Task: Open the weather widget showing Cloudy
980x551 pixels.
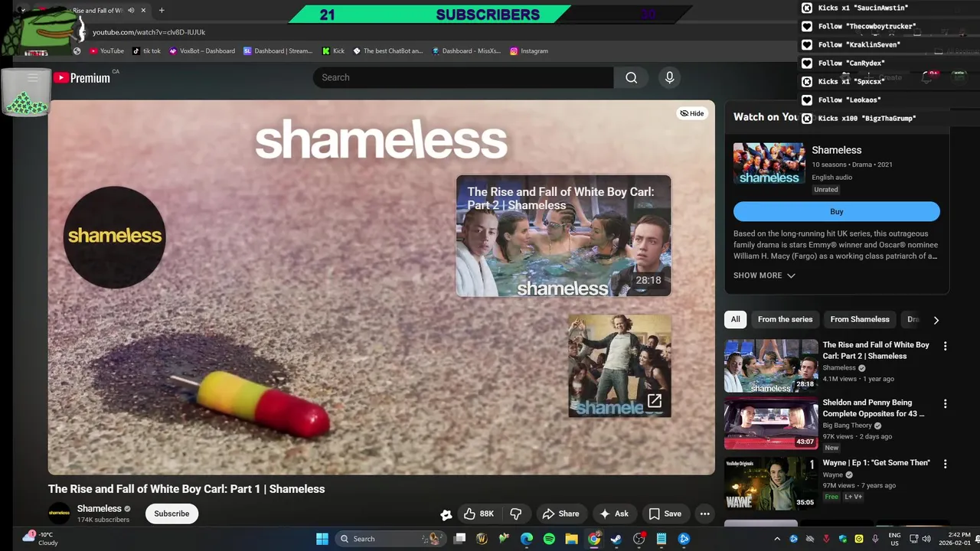Action: tap(40, 539)
